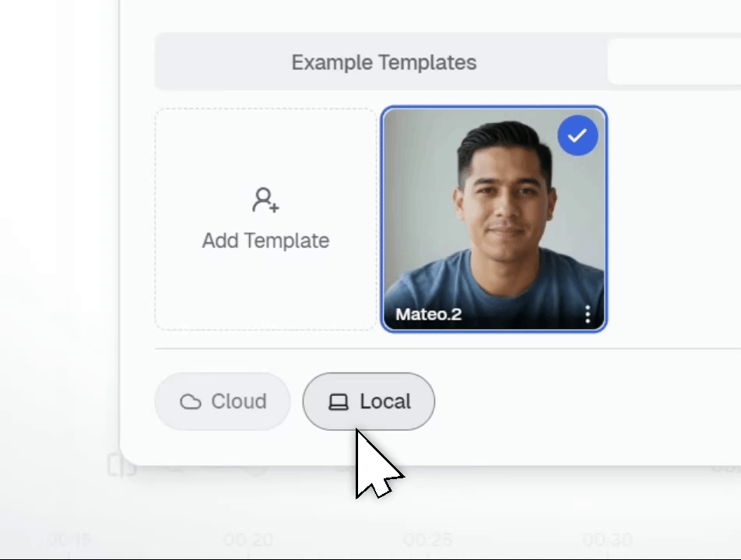Choose the Cloud processing option
741x560 pixels.
click(223, 401)
